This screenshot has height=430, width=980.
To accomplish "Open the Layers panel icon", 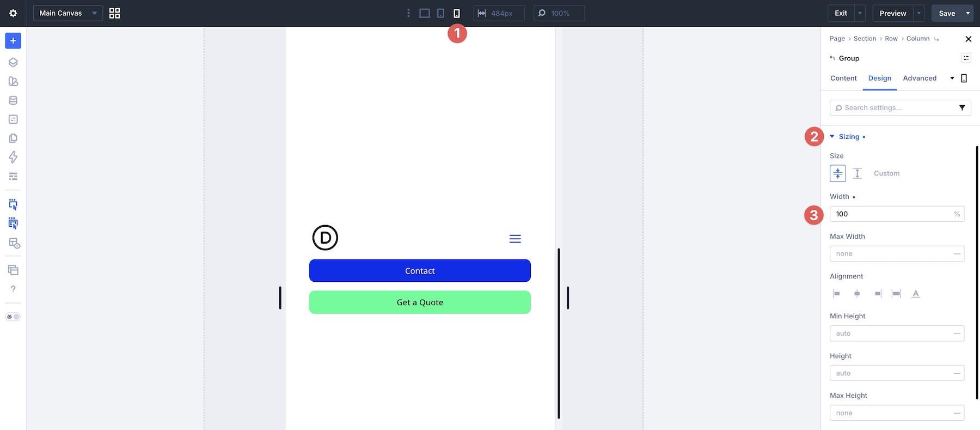I will pyautogui.click(x=13, y=62).
